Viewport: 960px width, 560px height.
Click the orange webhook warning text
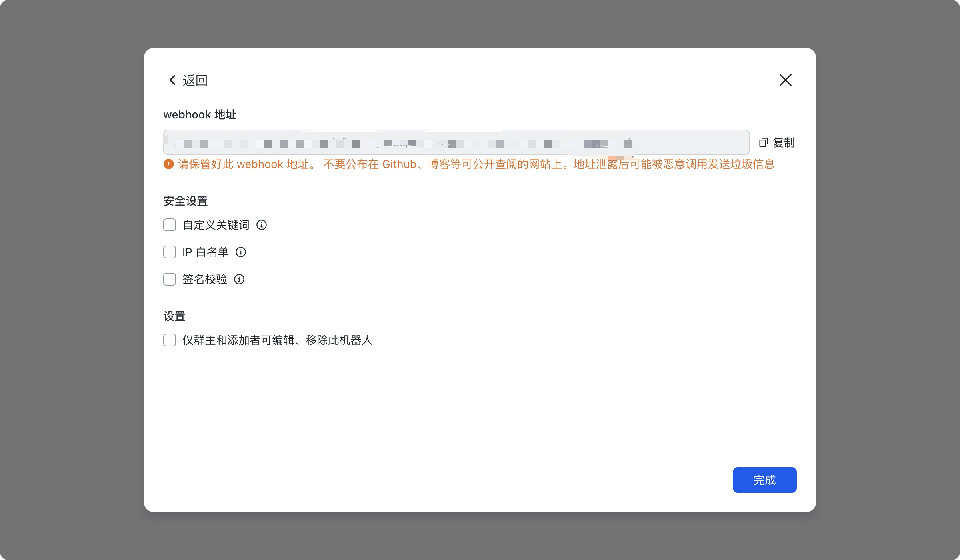pyautogui.click(x=476, y=164)
